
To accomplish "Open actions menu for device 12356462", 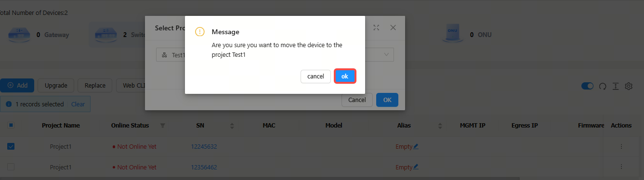I will point(621,167).
